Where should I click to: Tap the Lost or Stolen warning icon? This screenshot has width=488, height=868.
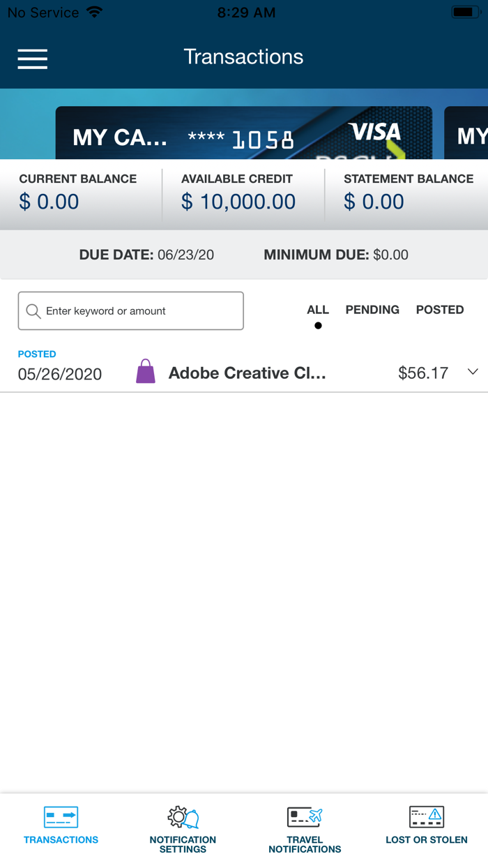(427, 816)
